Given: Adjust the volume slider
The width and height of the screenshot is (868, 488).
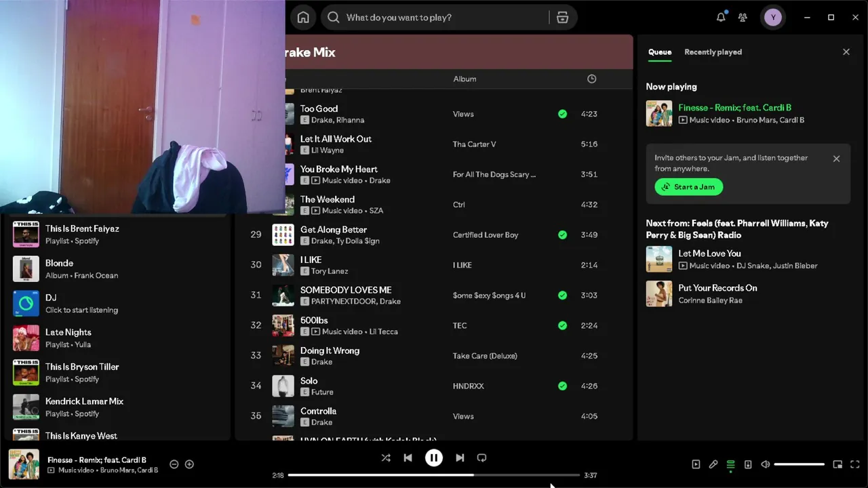Looking at the screenshot, I should pyautogui.click(x=800, y=464).
